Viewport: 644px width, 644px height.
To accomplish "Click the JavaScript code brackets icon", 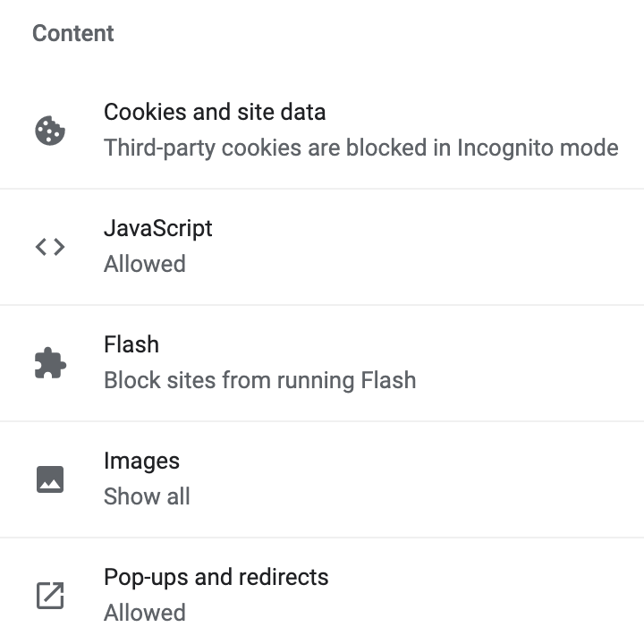I will click(50, 247).
